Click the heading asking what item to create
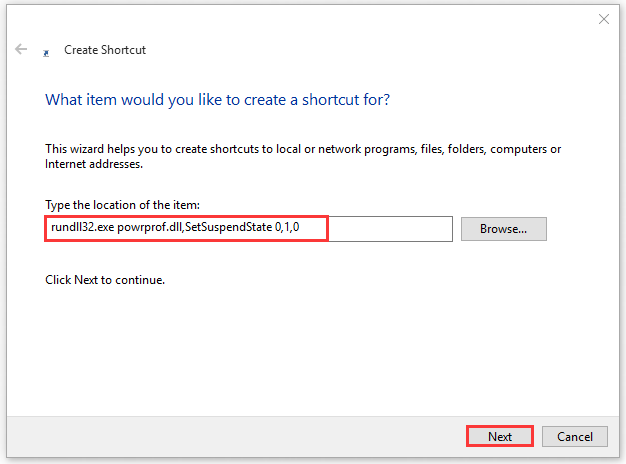This screenshot has height=464, width=626. [217, 100]
